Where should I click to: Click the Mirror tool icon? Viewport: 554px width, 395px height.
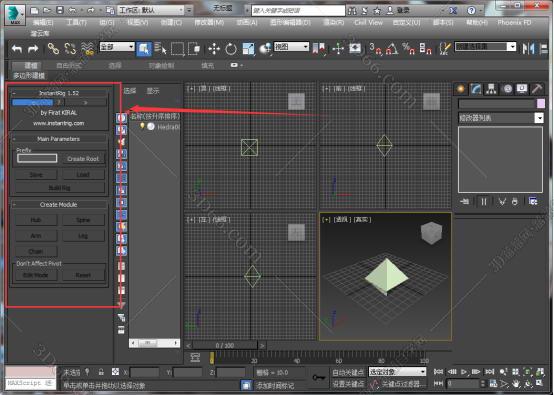click(529, 48)
